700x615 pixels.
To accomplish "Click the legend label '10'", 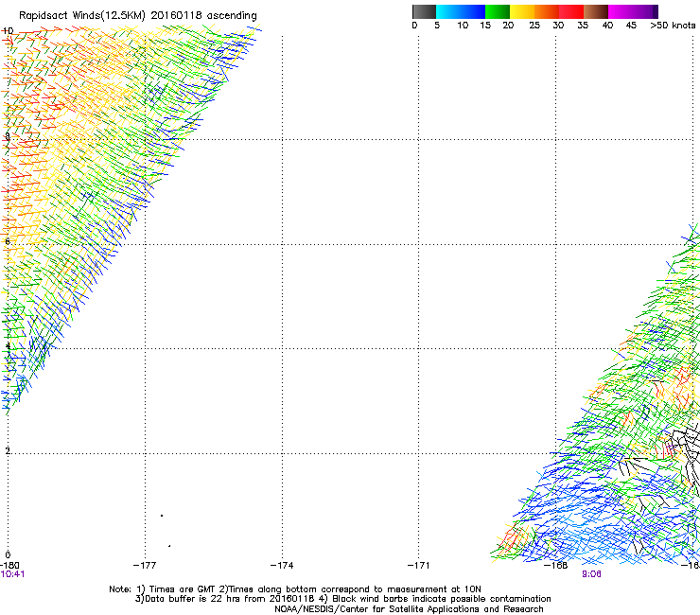I will point(463,26).
